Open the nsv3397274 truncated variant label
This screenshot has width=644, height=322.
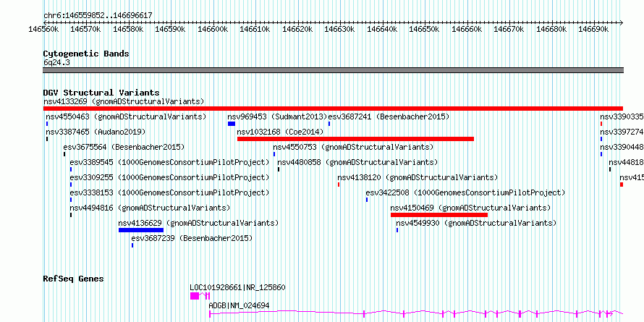622,132
